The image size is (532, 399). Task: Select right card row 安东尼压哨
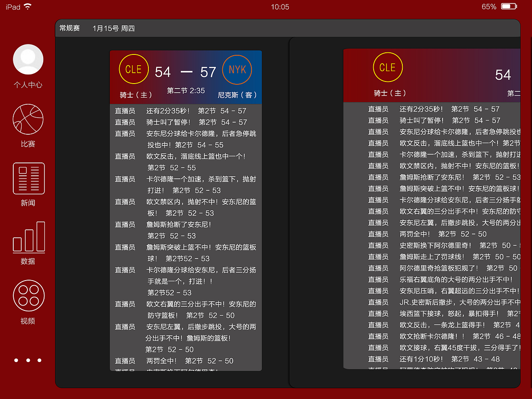pyautogui.click(x=444, y=291)
